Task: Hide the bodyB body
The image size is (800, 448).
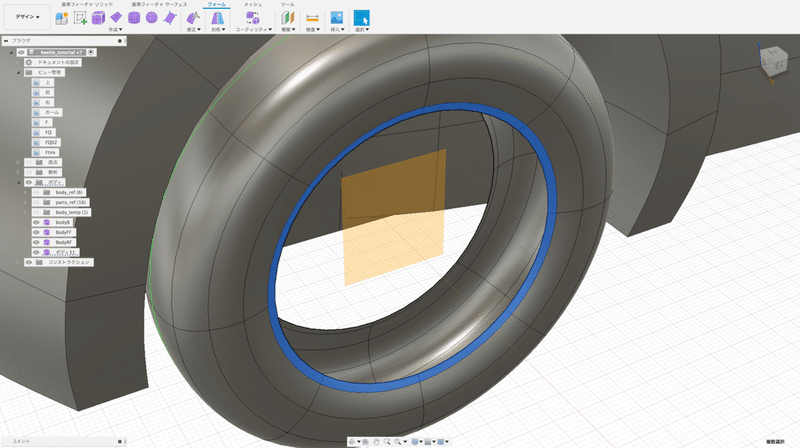Action: pos(36,222)
